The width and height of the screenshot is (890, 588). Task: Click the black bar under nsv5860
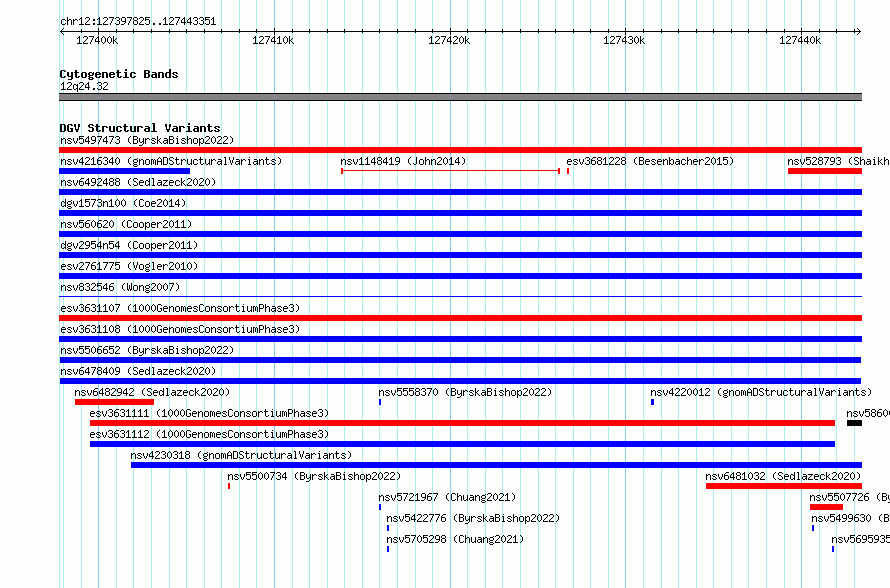point(854,423)
